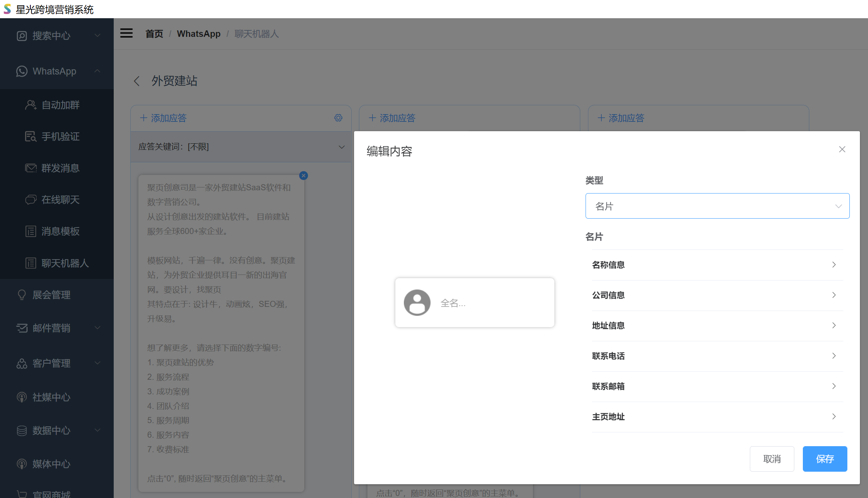Click WhatsApp breadcrumb link
The height and width of the screenshot is (498, 868).
point(199,34)
